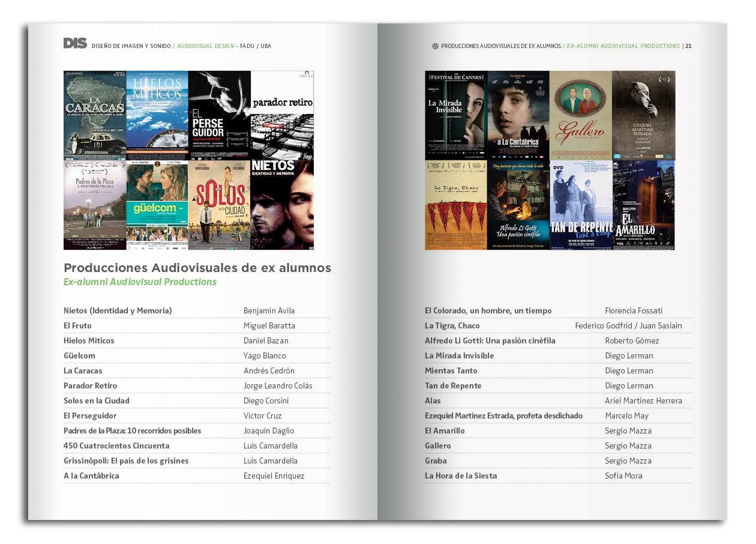The width and height of the screenshot is (756, 544).
Task: Select the Solos en la Ciudad poster
Action: [220, 205]
